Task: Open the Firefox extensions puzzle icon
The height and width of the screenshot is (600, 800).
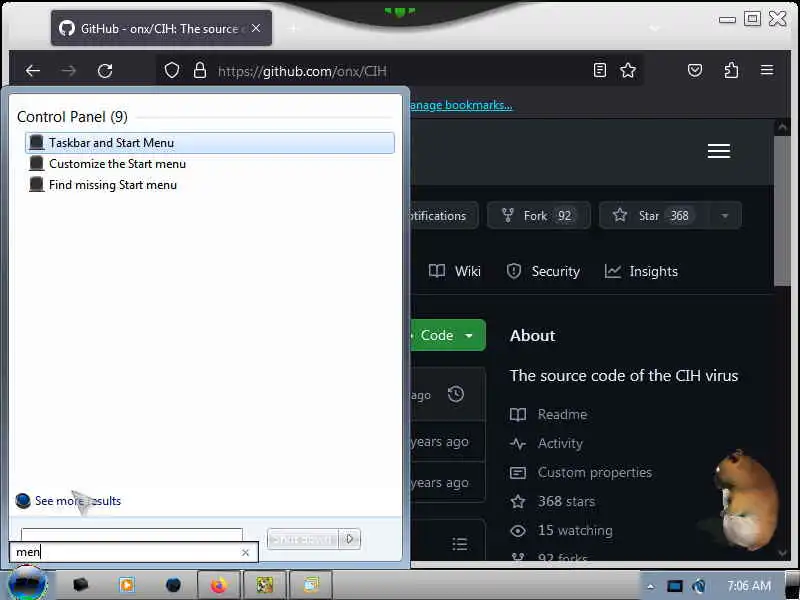Action: coord(731,70)
